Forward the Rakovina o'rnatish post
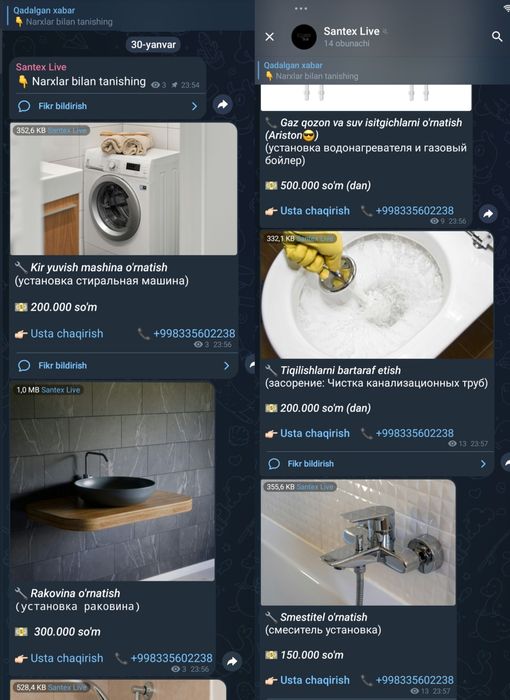 pyautogui.click(x=232, y=661)
